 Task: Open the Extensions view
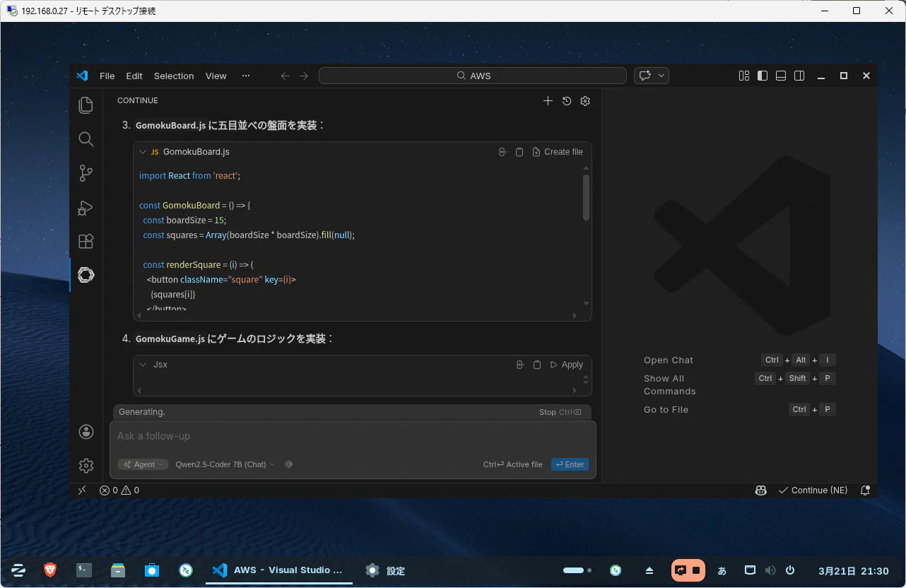(x=86, y=241)
